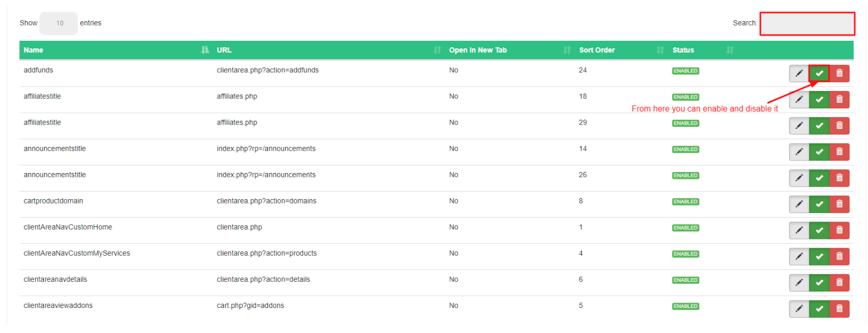Delete the clientAreaNavCustomHome entry
This screenshot has width=868, height=333.
point(839,230)
